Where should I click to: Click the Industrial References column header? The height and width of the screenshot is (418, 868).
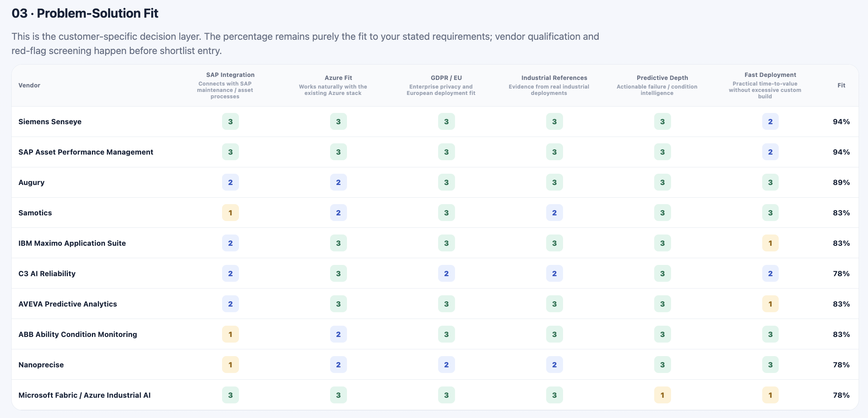point(554,78)
